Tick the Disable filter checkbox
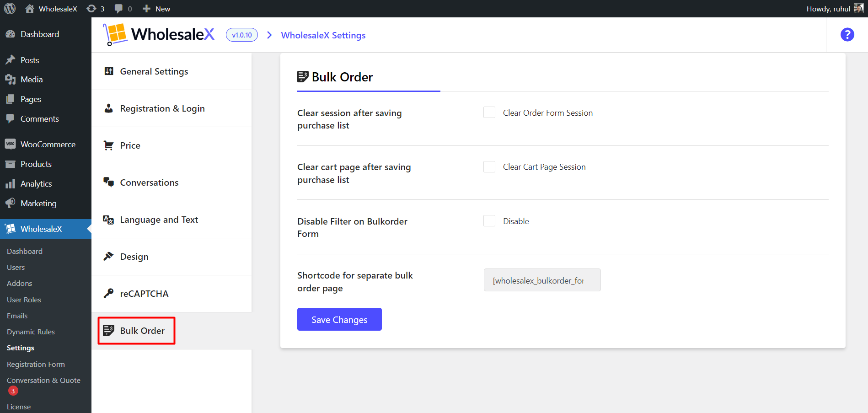Image resolution: width=868 pixels, height=413 pixels. pyautogui.click(x=489, y=221)
